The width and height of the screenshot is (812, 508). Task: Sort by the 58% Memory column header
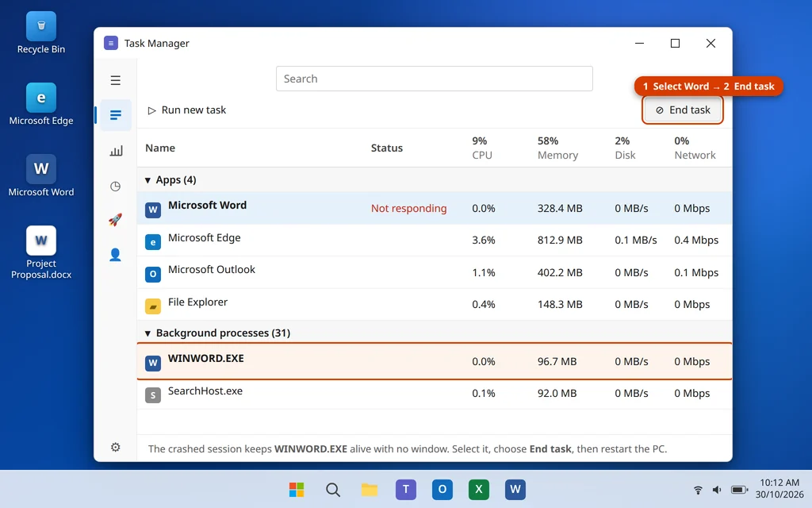[x=557, y=148]
